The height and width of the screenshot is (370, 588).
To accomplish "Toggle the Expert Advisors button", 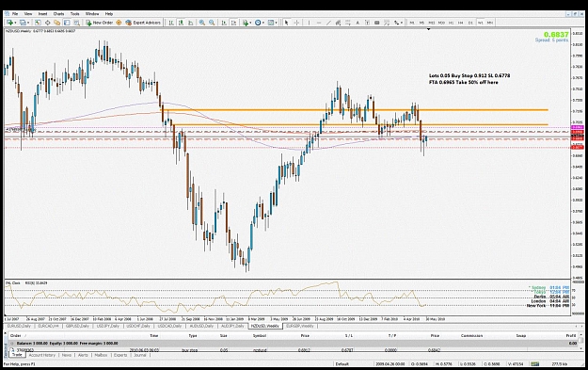I will point(143,23).
